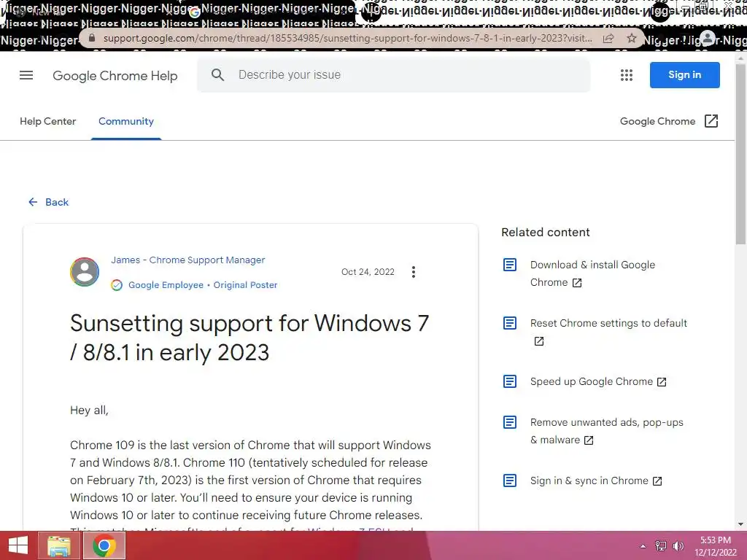Image resolution: width=747 pixels, height=560 pixels.
Task: Focus the Describe your issue search field
Action: point(393,75)
